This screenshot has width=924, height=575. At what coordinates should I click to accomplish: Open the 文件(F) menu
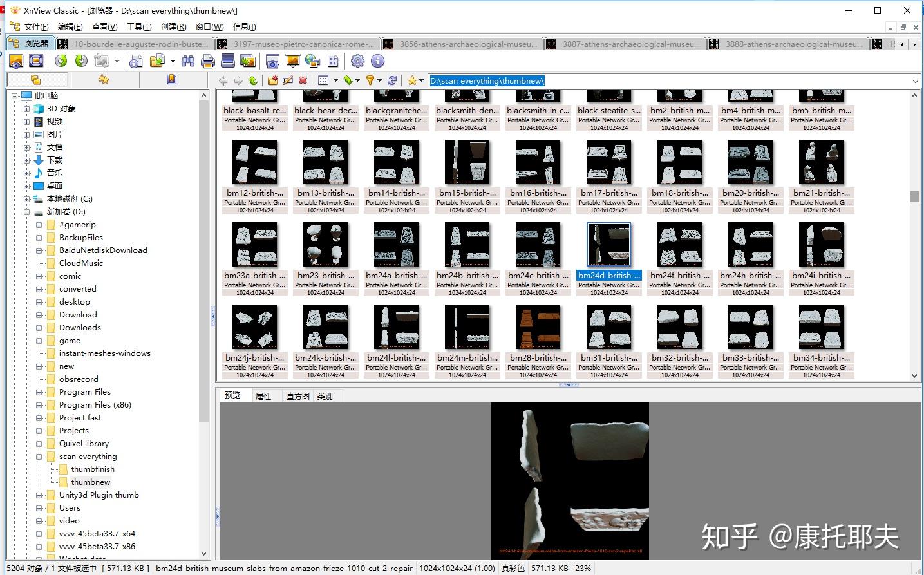tap(36, 27)
